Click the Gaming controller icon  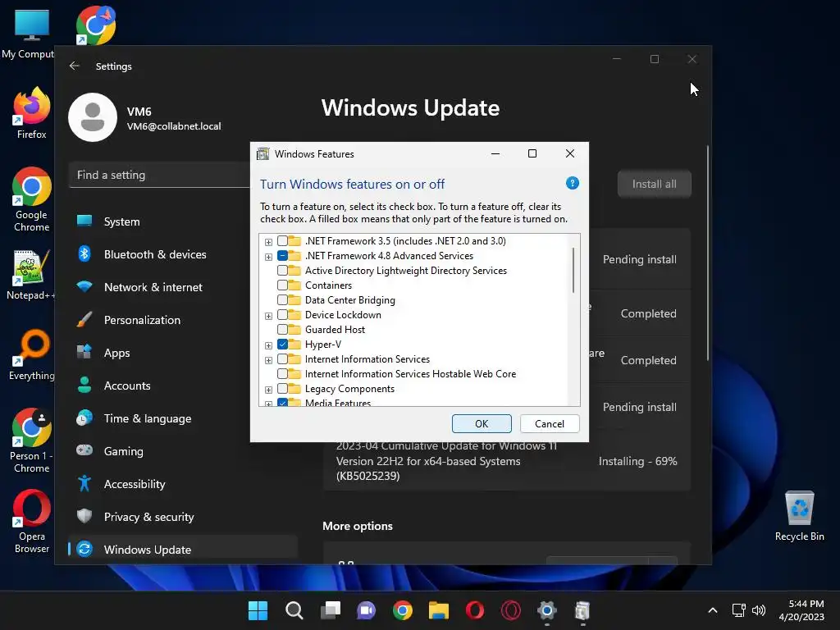coord(84,450)
